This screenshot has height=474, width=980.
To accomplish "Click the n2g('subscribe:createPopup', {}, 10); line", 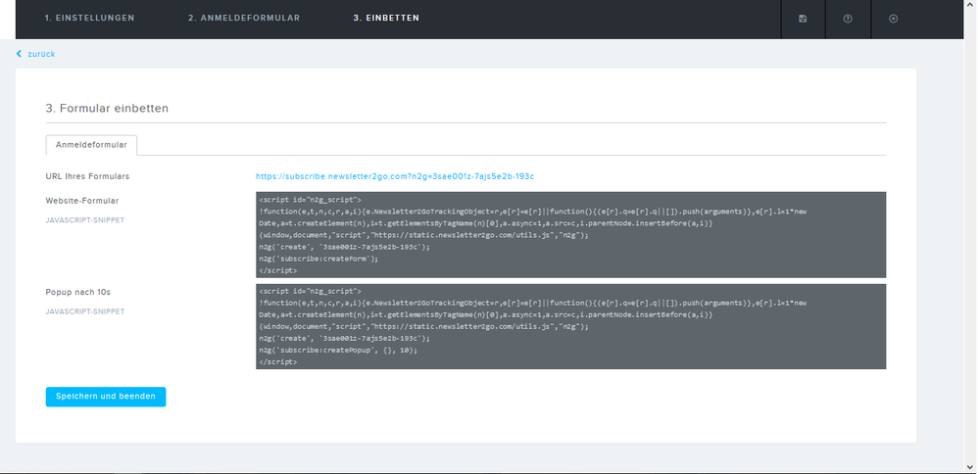I will click(337, 351).
